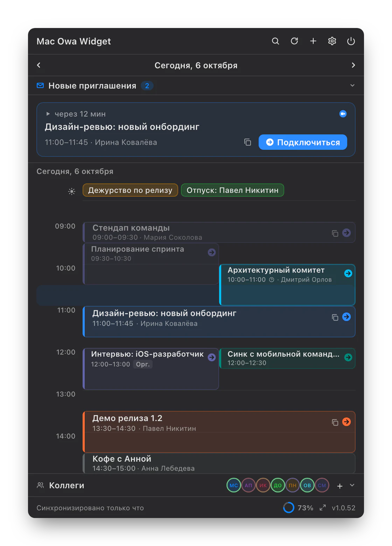Screen dimensions: 392x546
Task: Select colleague avatar ПН
Action: click(x=293, y=485)
